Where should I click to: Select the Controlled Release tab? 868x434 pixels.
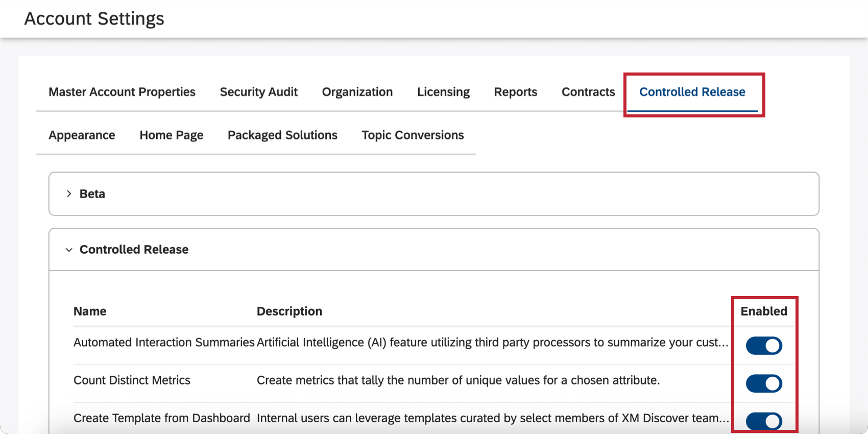(692, 92)
